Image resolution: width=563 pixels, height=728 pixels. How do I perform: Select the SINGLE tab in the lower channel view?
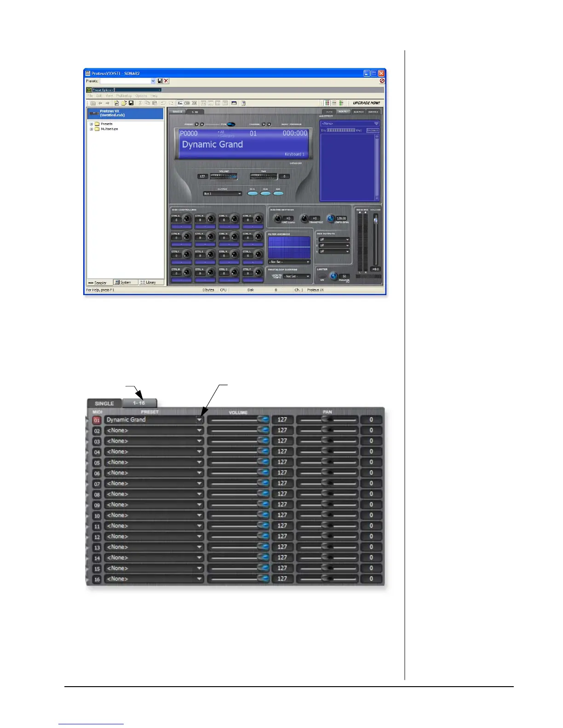point(104,403)
